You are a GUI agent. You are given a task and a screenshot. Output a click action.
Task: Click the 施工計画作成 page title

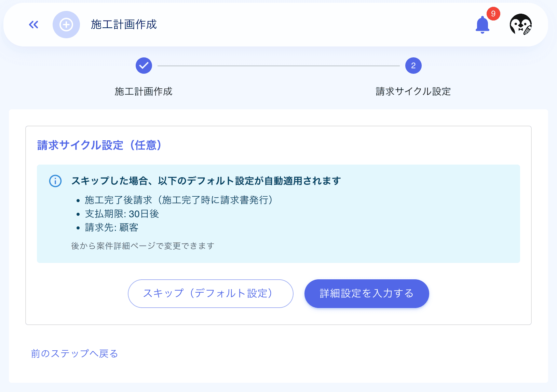pos(124,25)
